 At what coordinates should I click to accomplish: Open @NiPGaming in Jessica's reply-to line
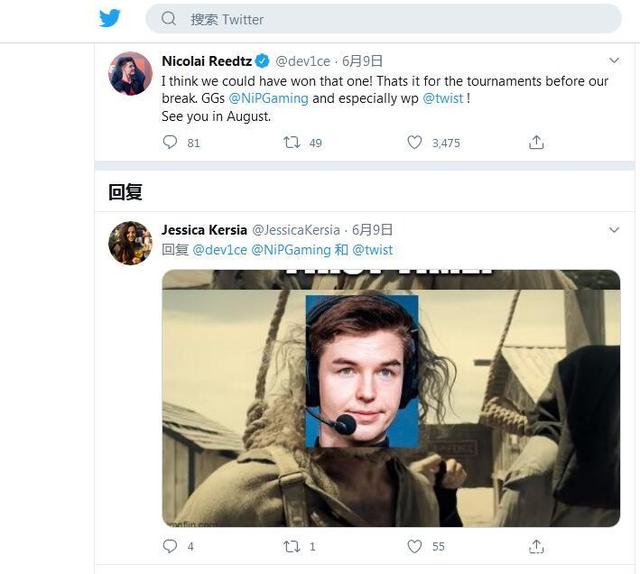pos(291,250)
